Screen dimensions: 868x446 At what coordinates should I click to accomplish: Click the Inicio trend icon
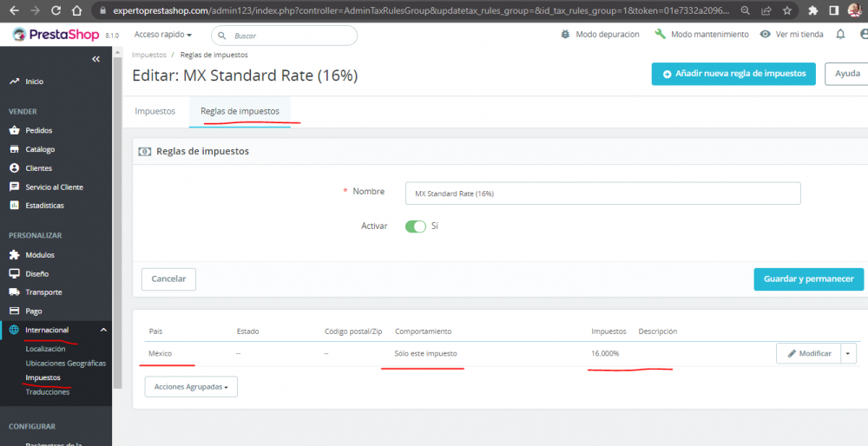(15, 82)
